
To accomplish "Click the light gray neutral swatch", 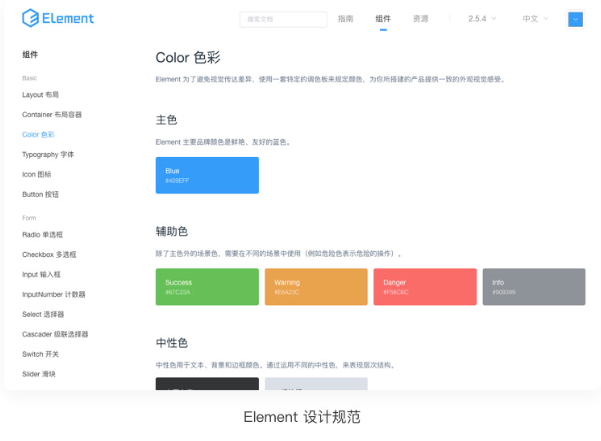I will pos(316,384).
